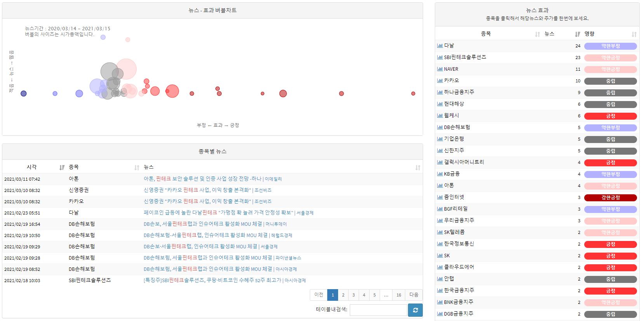Click the chart icon beside 안랩
Viewport: 644px width, 321px height.
pos(440,279)
